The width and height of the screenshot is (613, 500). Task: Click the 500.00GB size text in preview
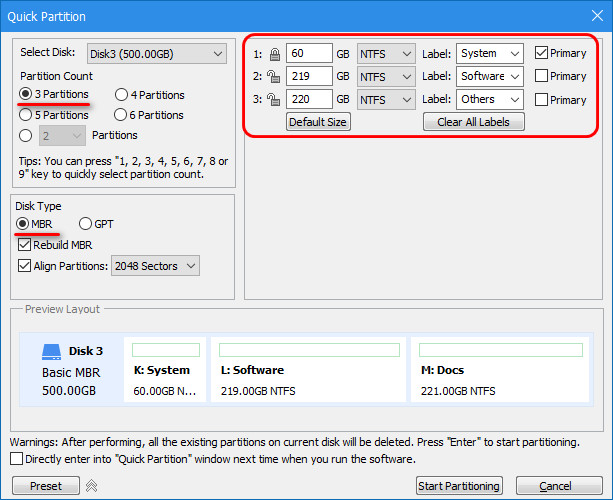[69, 391]
